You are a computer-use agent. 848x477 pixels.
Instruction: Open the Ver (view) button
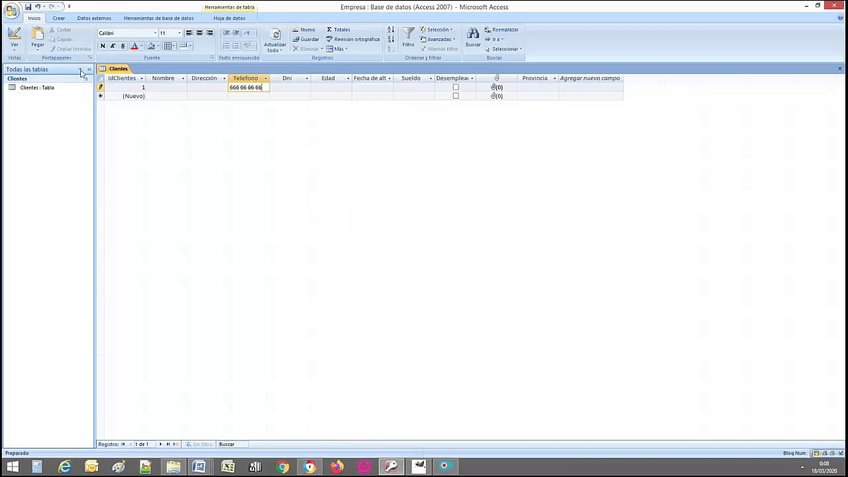coord(15,37)
